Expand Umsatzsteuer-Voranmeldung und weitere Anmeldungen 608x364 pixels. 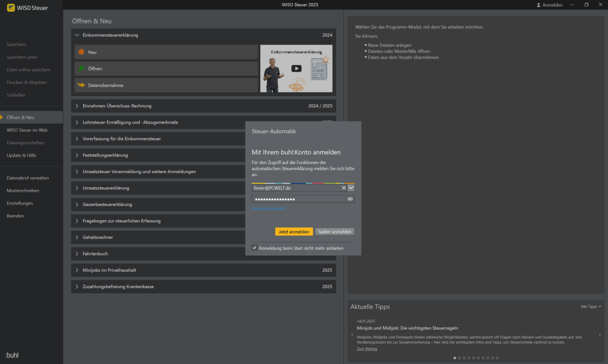pos(77,172)
